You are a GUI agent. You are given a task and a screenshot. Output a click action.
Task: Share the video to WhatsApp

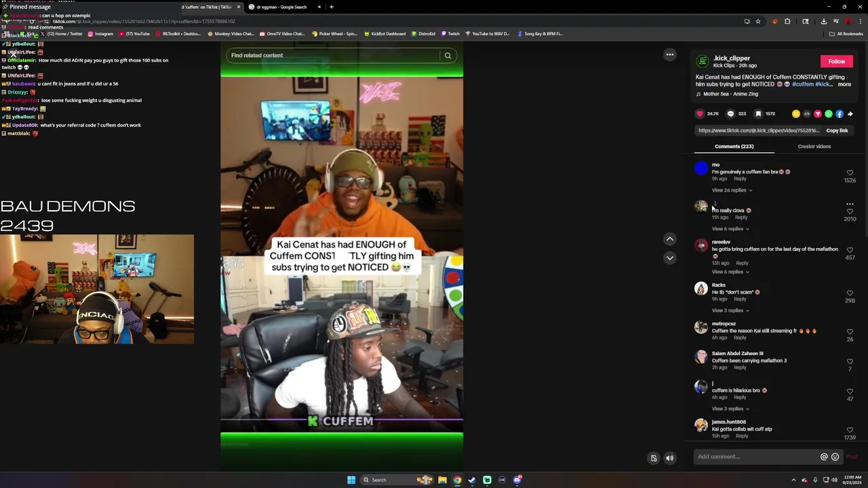pyautogui.click(x=829, y=114)
